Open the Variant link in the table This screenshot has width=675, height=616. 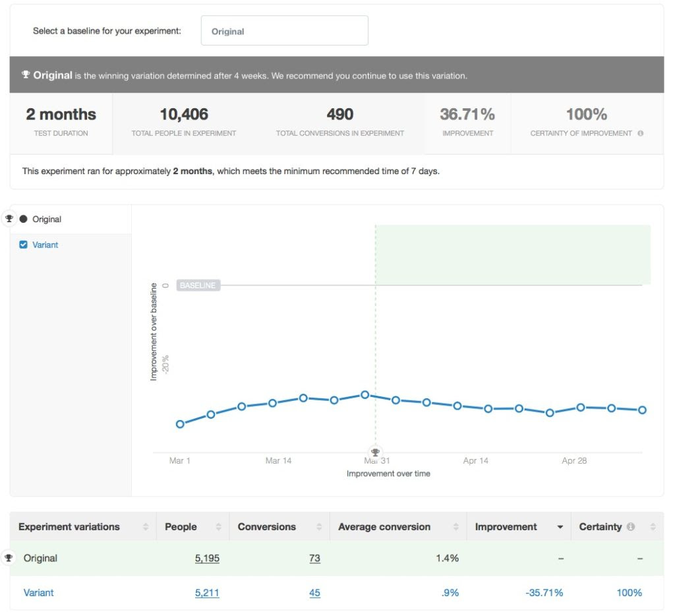tap(38, 592)
